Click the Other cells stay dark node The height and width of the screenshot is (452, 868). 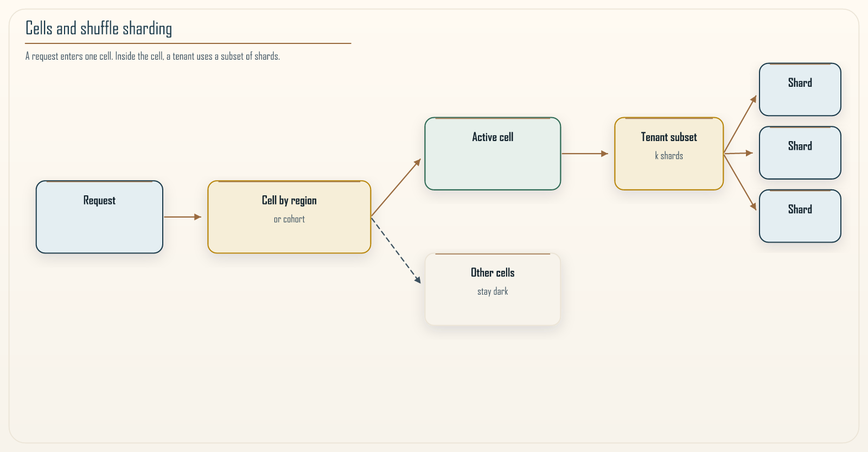[x=493, y=289]
